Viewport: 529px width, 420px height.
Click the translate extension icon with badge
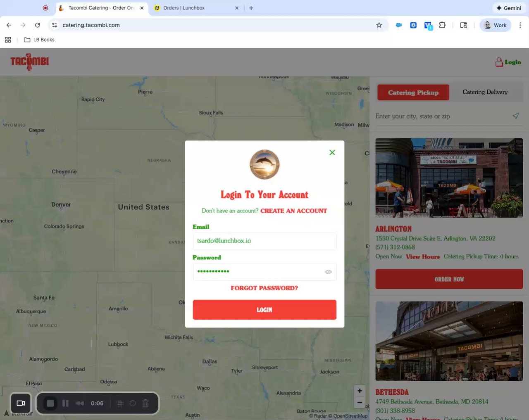(x=428, y=26)
